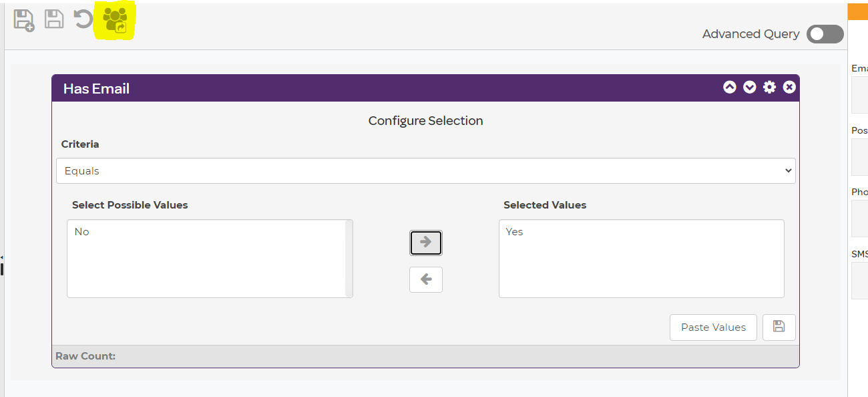Click the Save As New icon
868x397 pixels.
24,20
